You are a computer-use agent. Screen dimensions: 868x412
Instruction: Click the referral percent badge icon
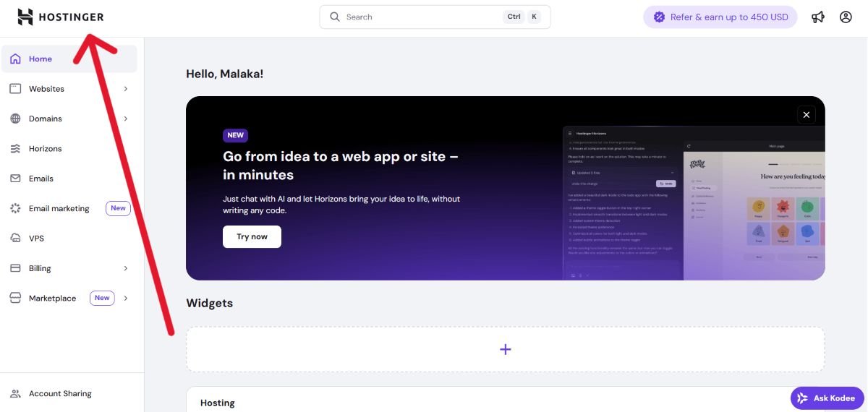(659, 17)
